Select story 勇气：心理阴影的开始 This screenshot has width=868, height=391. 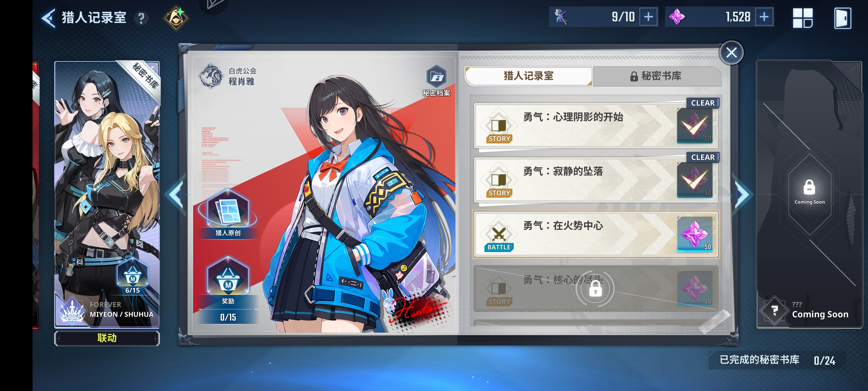pyautogui.click(x=595, y=125)
